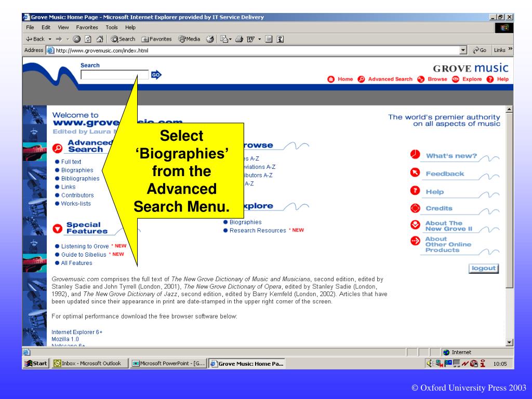The width and height of the screenshot is (532, 399).
Task: Open Listening to Grove feature
Action: point(85,246)
